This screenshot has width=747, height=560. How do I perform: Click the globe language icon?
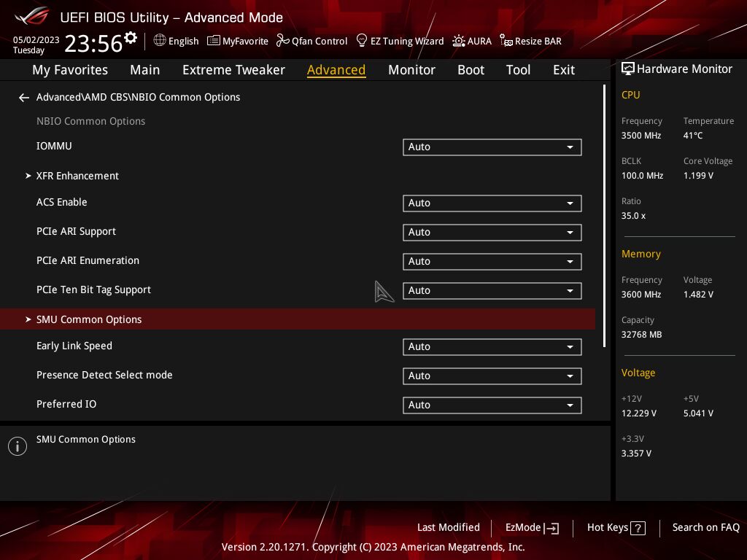(x=160, y=41)
